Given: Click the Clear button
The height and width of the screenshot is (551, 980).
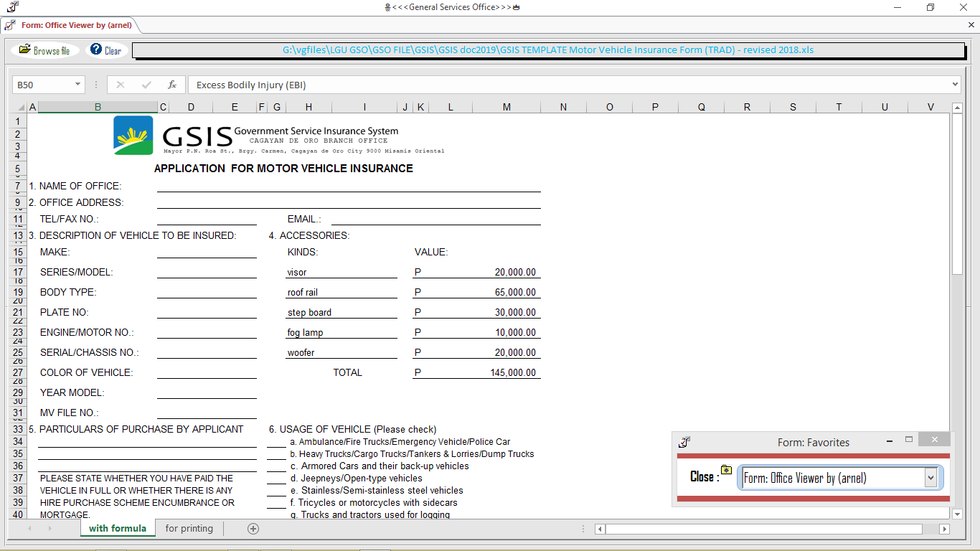Looking at the screenshot, I should tap(106, 50).
